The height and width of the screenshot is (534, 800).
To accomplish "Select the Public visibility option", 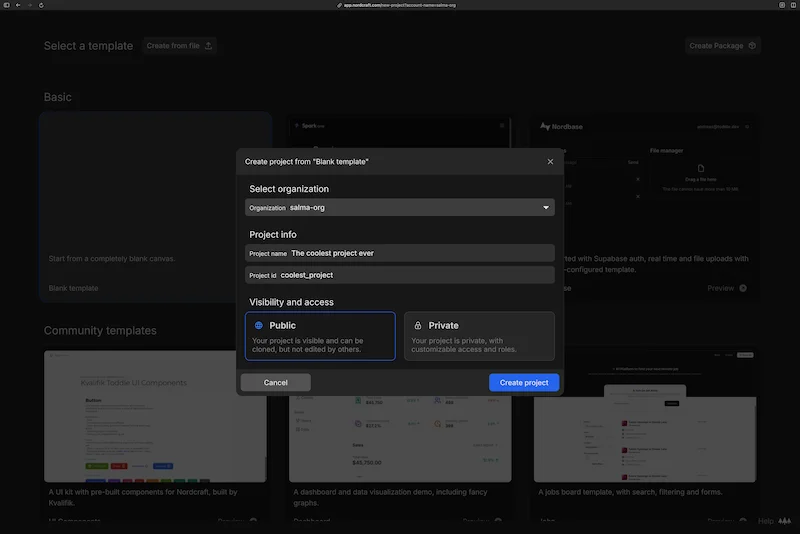I will [320, 336].
